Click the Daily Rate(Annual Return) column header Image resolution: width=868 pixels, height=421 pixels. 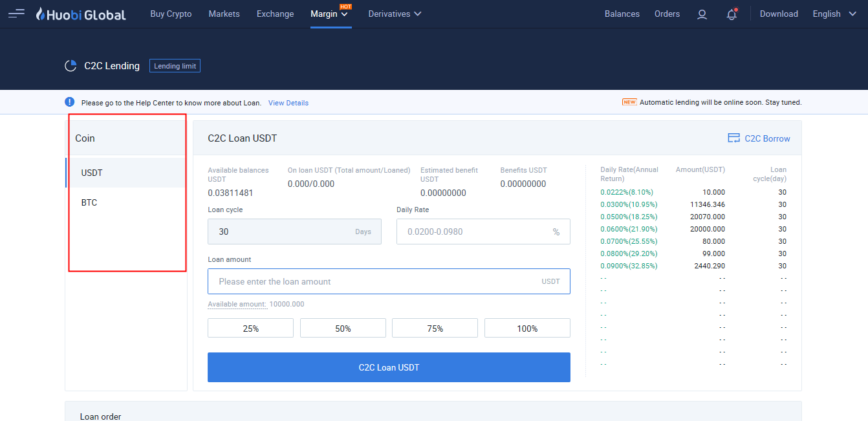(629, 174)
